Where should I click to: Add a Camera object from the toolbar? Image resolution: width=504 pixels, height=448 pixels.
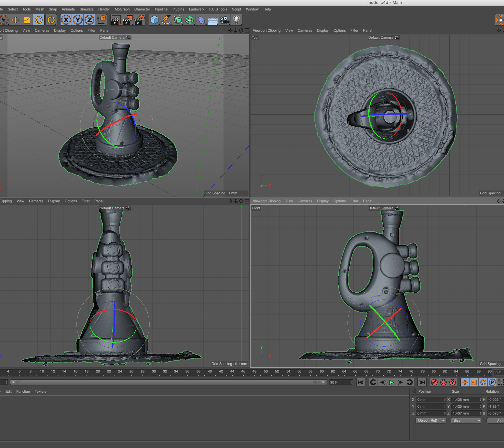225,20
